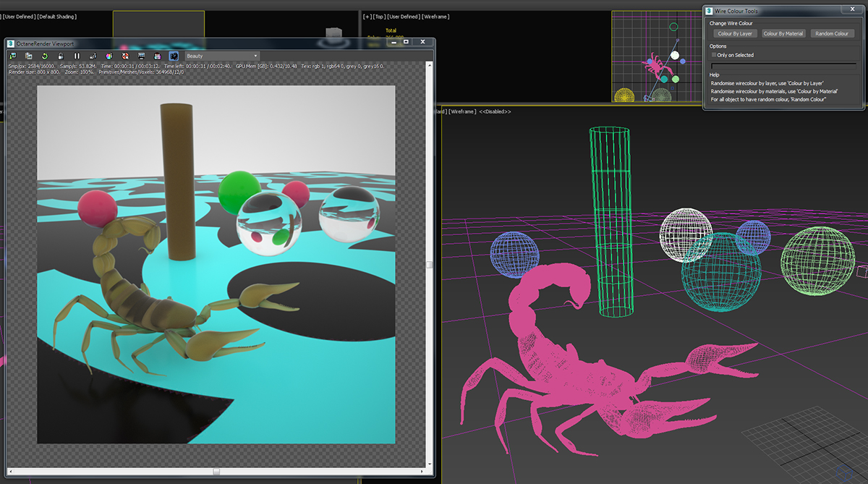Viewport: 868px width, 484px height.
Task: Click the padlock icon in Octane toolbar
Action: 61,56
